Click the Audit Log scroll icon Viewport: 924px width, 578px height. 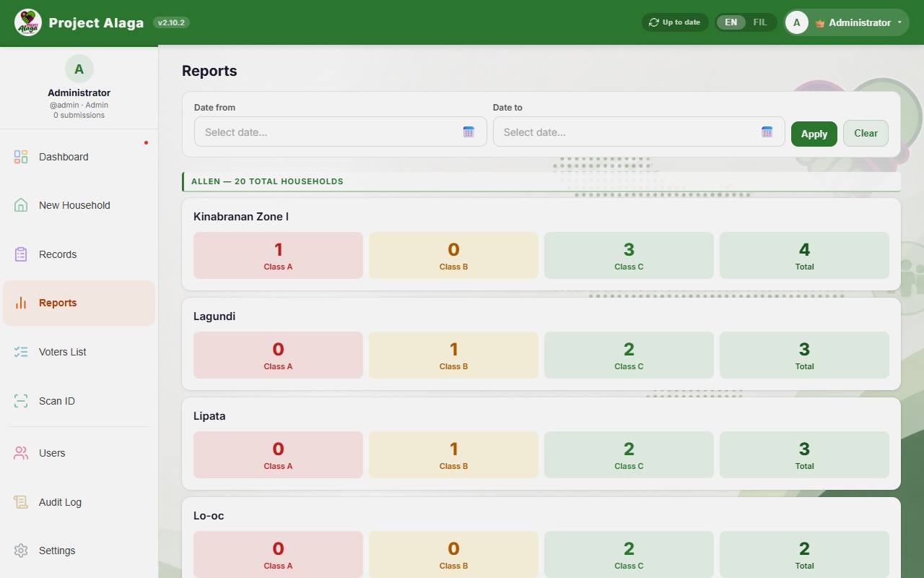21,502
